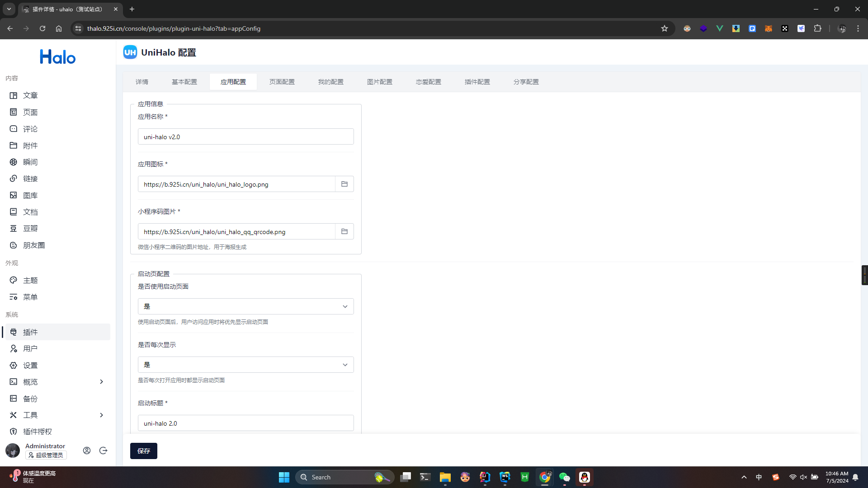Click the 启动标题 input field
Viewport: 868px width, 488px height.
[x=245, y=423]
